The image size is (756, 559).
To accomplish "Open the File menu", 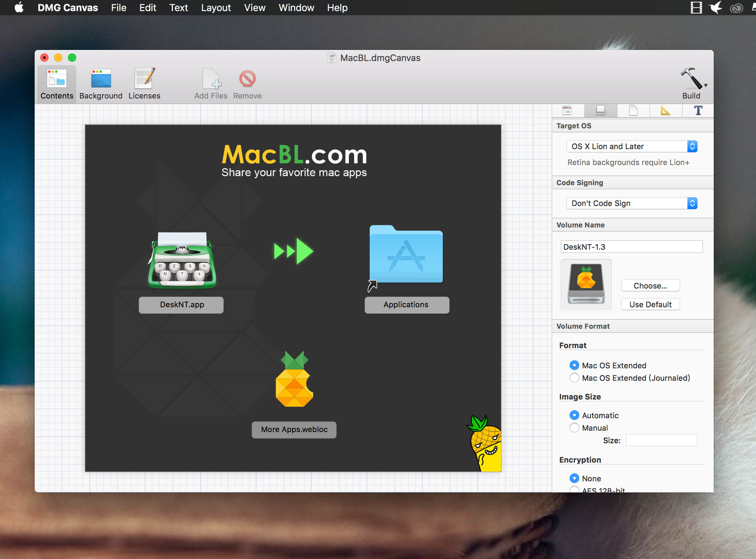I will 118,8.
